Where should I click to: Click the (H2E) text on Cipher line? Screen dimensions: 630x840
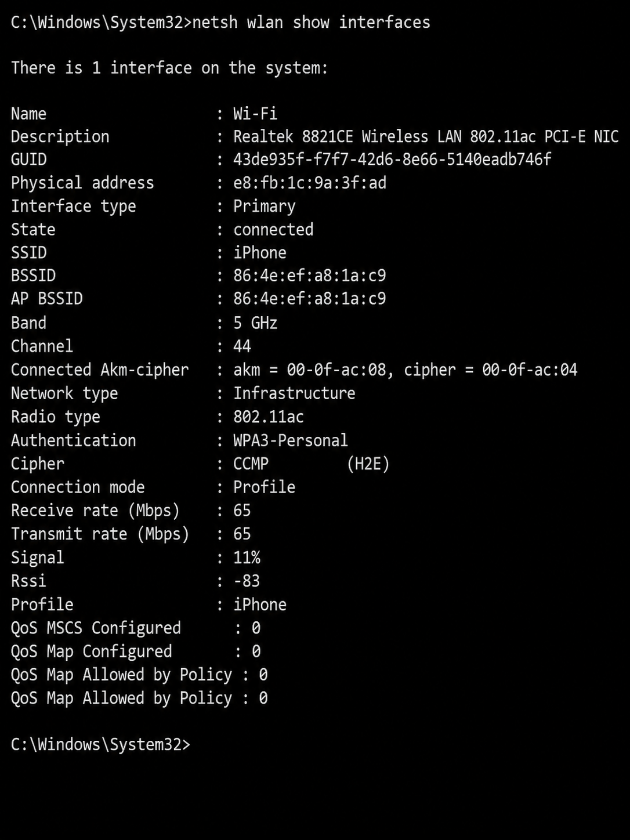(x=368, y=464)
